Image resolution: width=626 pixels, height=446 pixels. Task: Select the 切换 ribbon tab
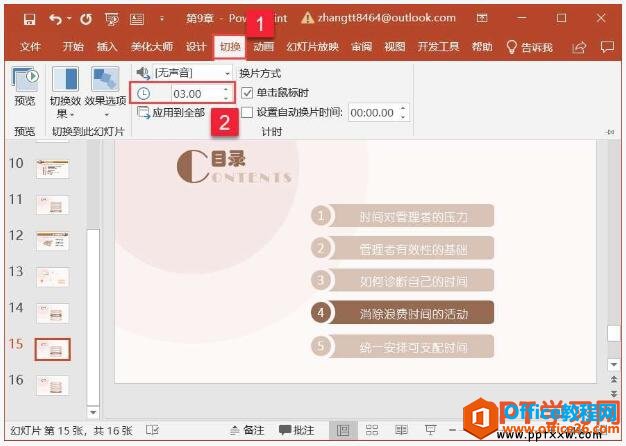pos(230,47)
